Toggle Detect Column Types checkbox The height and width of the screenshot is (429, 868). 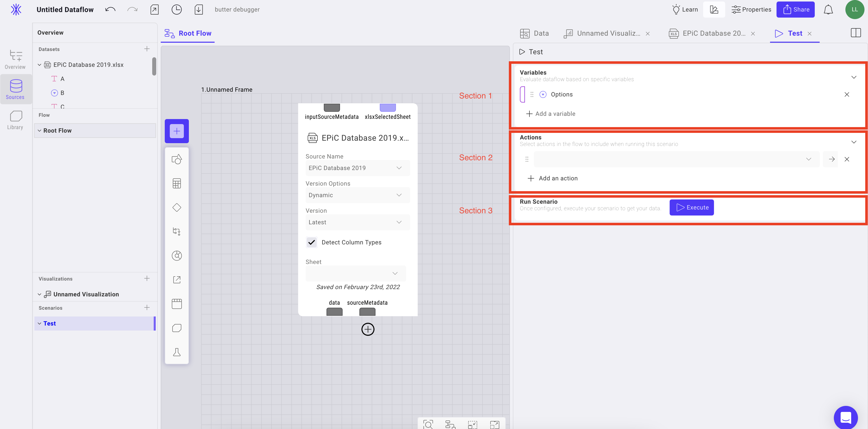pyautogui.click(x=311, y=242)
